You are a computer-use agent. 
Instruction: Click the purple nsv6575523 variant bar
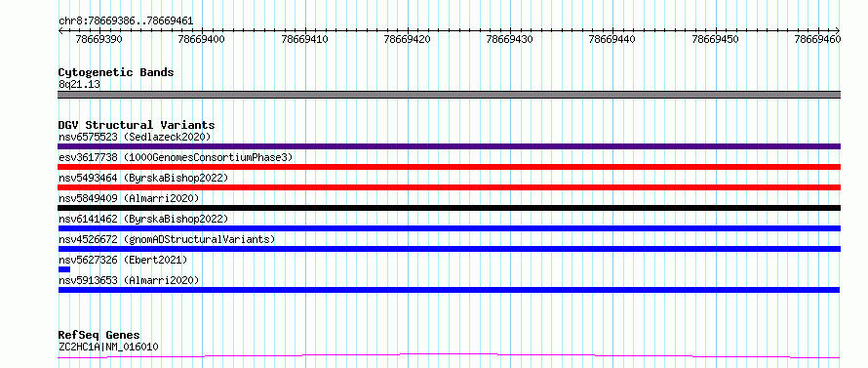click(449, 146)
